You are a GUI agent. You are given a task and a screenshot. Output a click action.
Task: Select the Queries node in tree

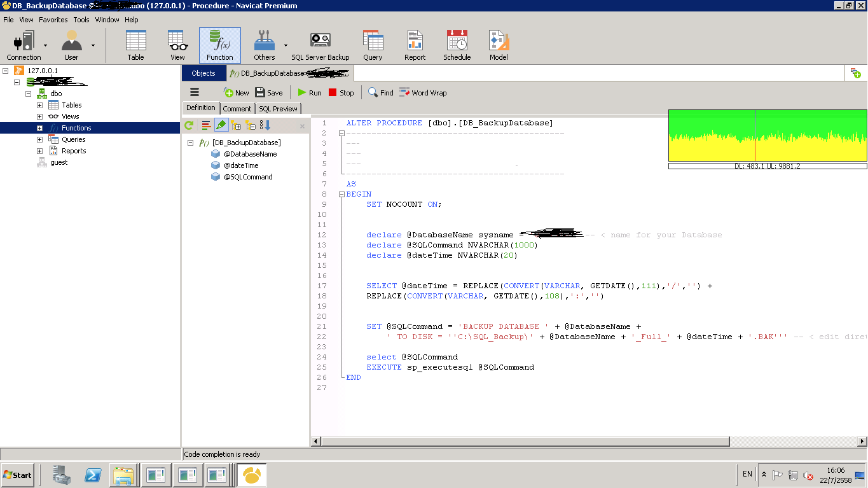click(x=74, y=139)
